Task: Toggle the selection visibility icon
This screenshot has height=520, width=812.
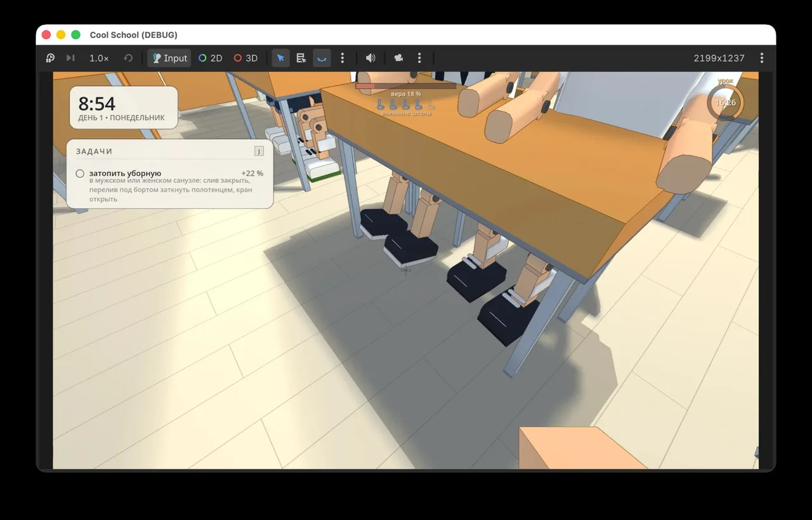Action: 322,58
